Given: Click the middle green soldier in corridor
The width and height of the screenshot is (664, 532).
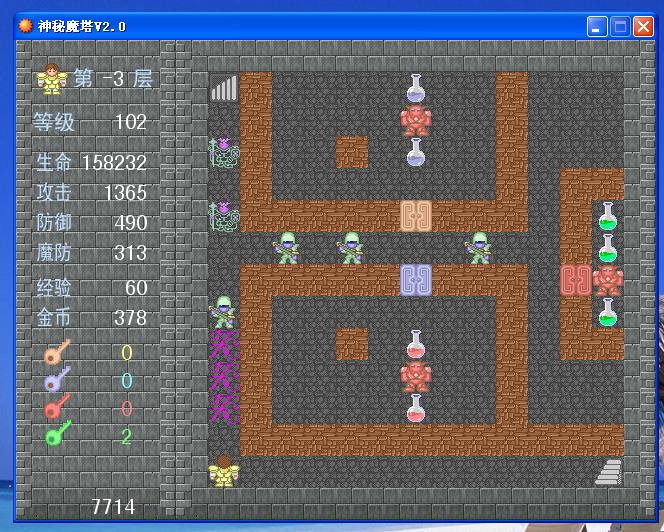Looking at the screenshot, I should (x=351, y=248).
